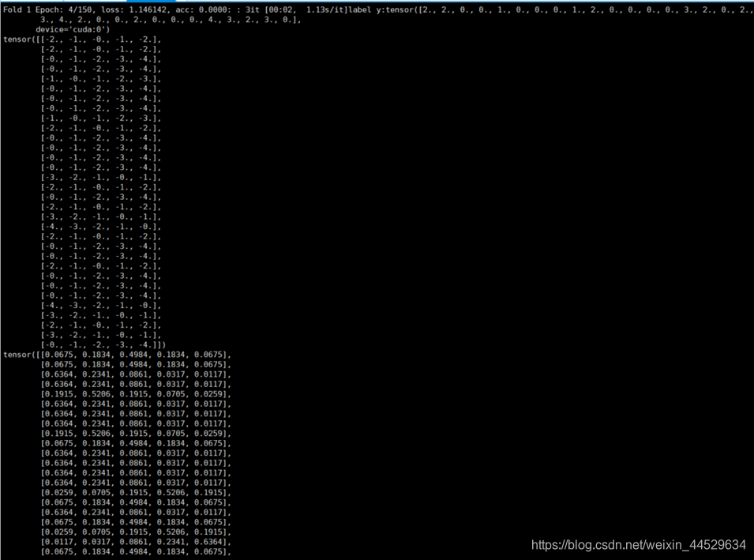This screenshot has height=560, width=754.
Task: Click the '3it [00:02, 1.13s/it]' progress text
Action: click(295, 9)
